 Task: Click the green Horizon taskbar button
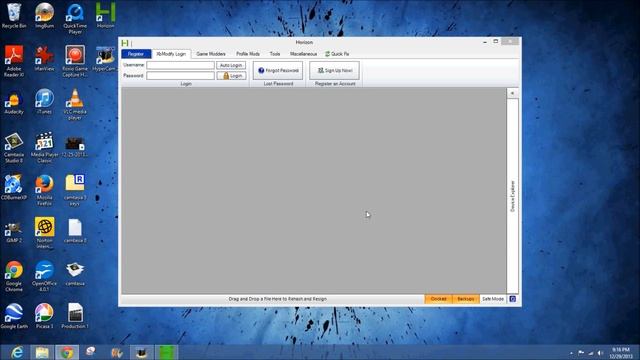click(167, 352)
